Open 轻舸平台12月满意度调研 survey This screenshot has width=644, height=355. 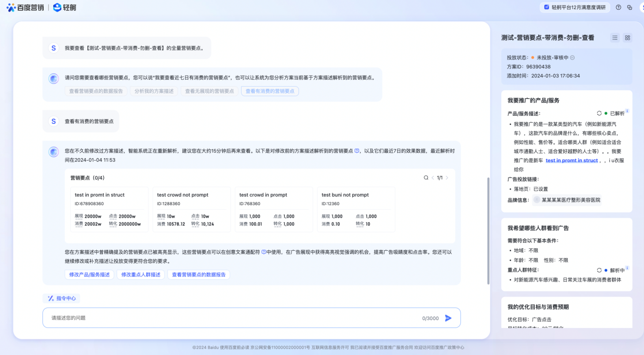(575, 8)
